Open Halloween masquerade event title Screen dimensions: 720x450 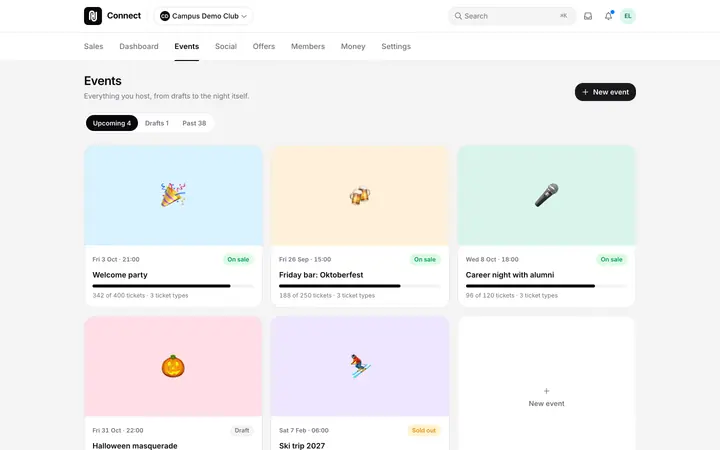tap(135, 445)
